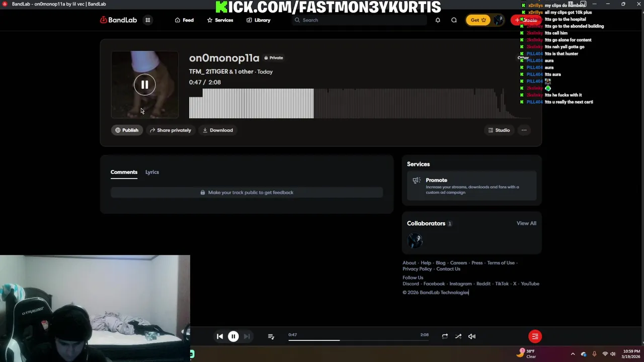This screenshot has height=362, width=644.
Task: Click the Get membership button
Action: point(478,20)
